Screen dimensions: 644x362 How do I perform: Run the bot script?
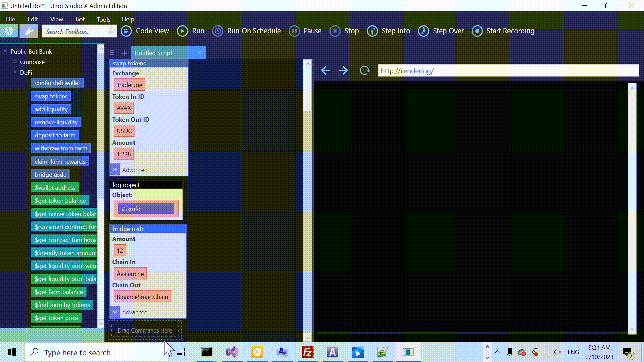191,31
